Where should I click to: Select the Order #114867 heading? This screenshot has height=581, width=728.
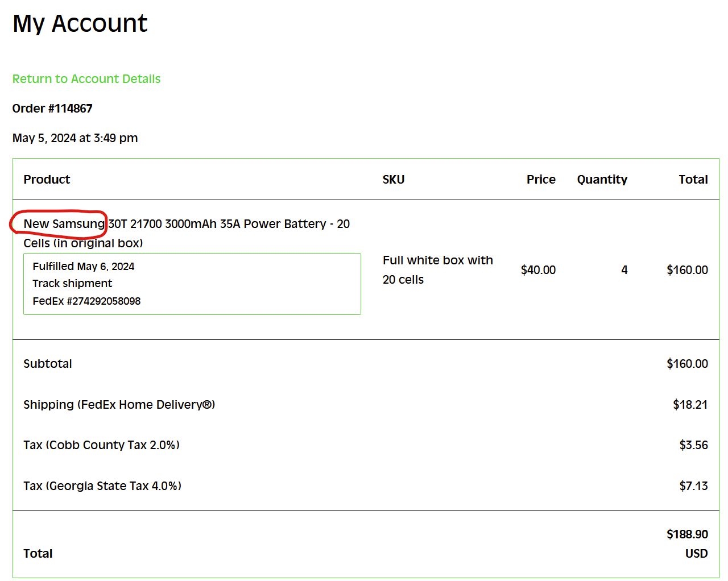coord(52,109)
